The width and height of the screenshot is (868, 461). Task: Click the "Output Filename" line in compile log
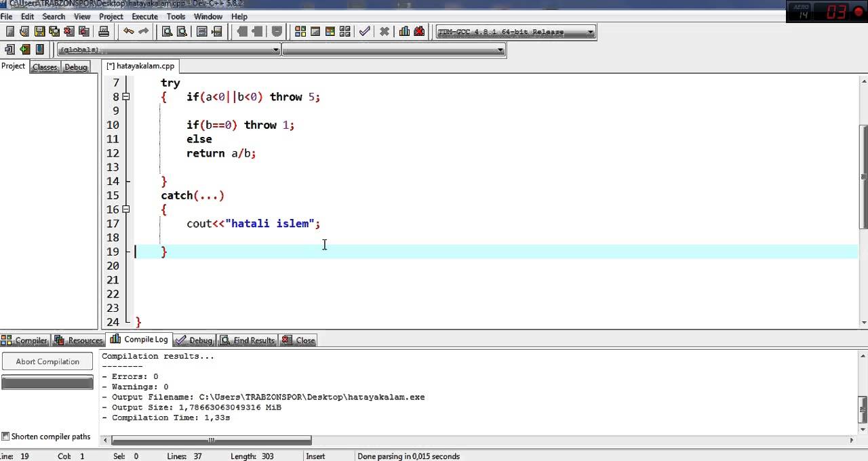pos(264,397)
